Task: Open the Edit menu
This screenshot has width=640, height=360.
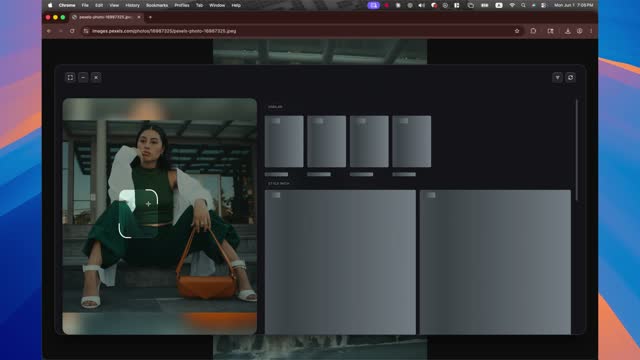Action: point(99,5)
